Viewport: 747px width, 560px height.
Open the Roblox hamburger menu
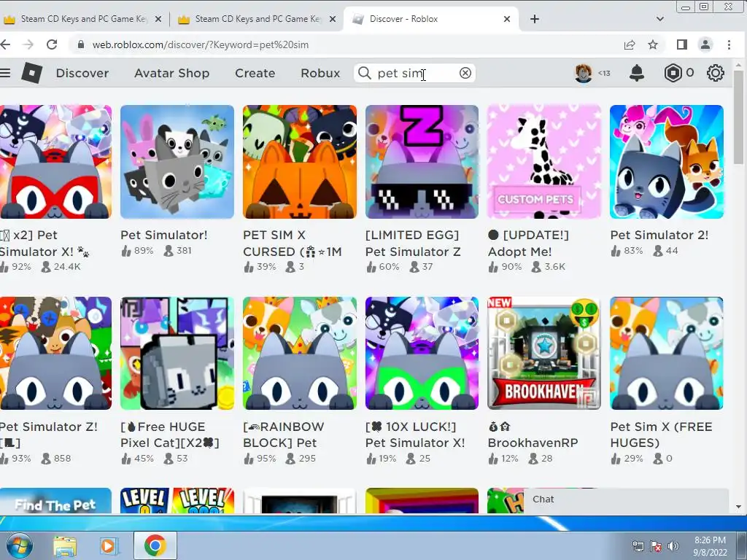coord(5,73)
